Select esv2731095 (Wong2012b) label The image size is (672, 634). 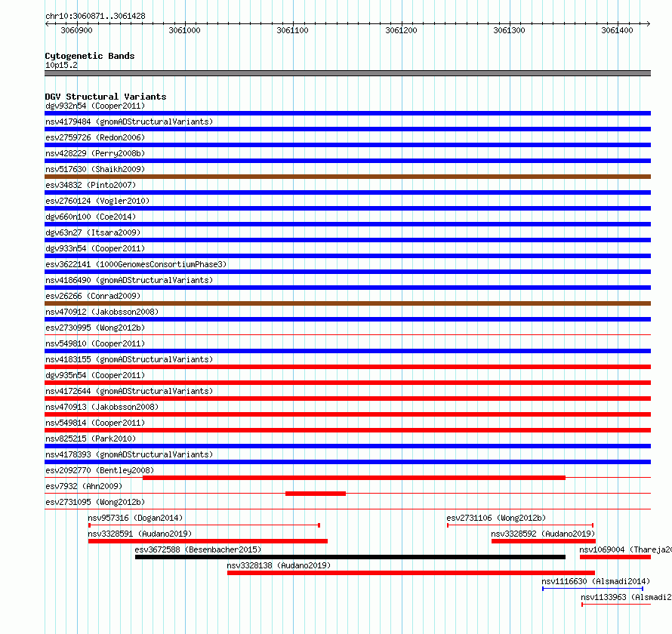point(95,502)
